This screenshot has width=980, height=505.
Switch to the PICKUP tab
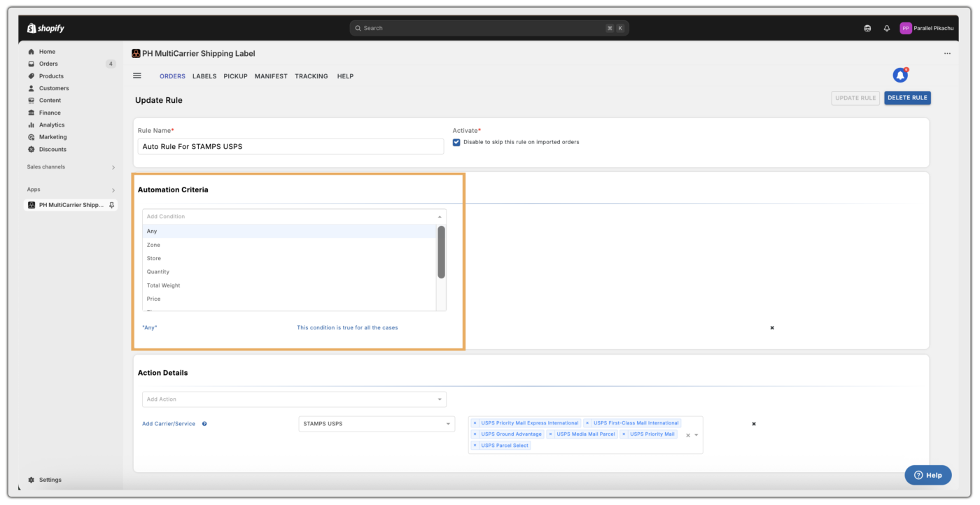point(236,76)
